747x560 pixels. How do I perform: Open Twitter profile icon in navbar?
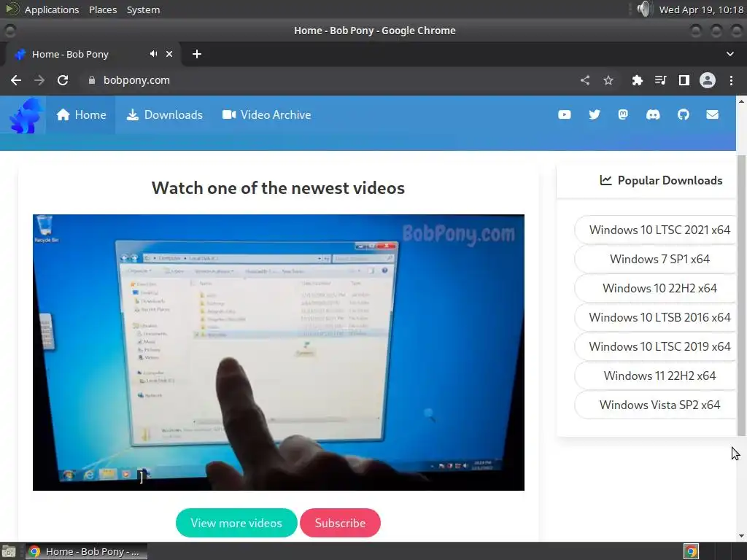pyautogui.click(x=594, y=114)
